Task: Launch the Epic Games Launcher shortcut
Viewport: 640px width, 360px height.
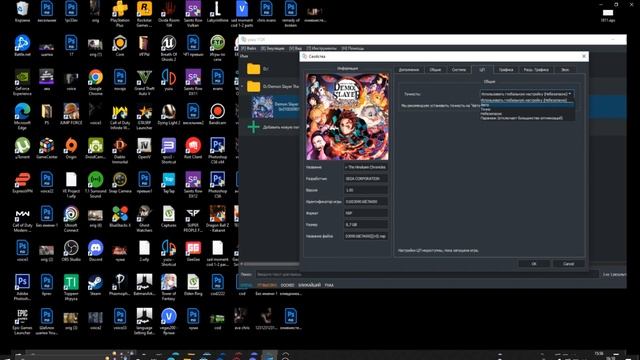Action: pos(22,322)
